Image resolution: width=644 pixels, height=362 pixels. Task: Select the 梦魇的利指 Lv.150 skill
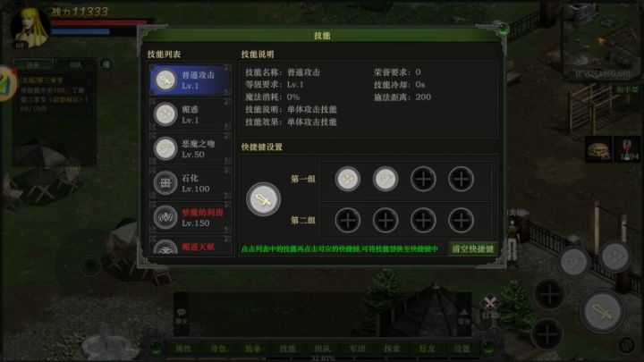pos(191,217)
